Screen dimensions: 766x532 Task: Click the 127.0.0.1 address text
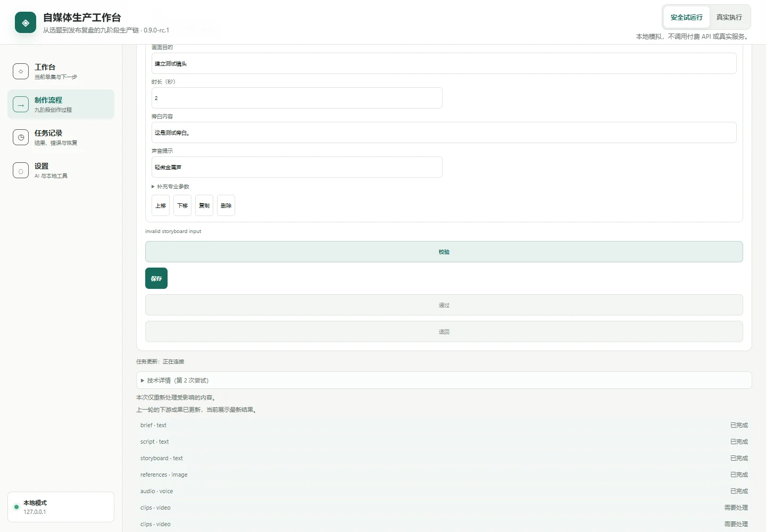[x=35, y=512]
